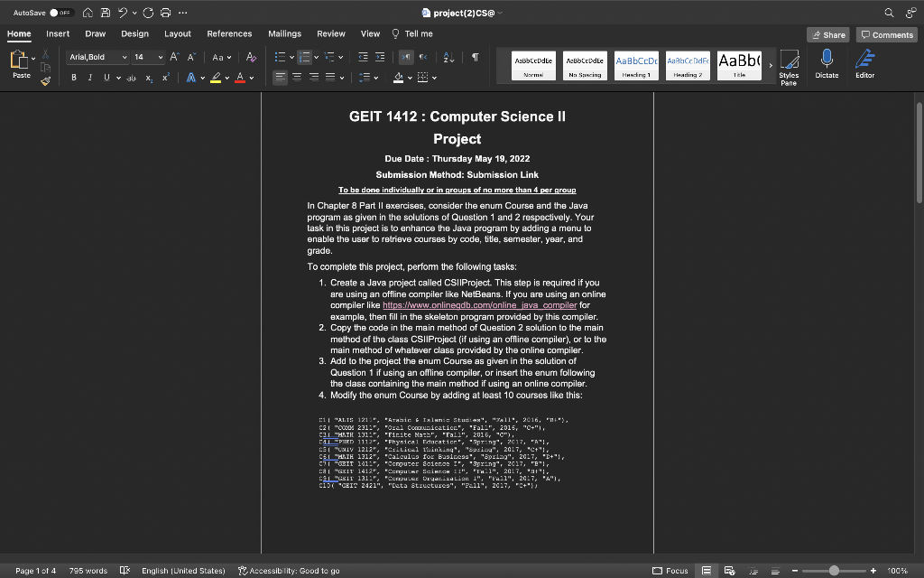Click the Tell me search field
Viewport: 924px width, 578px height.
coord(412,33)
